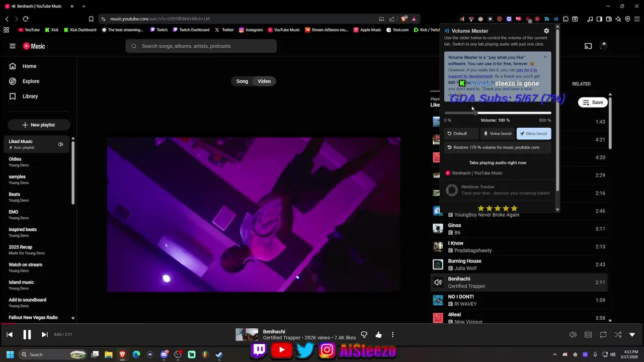Open the Brave Shields lion icon in the address bar
The image size is (644, 362).
[404, 19]
